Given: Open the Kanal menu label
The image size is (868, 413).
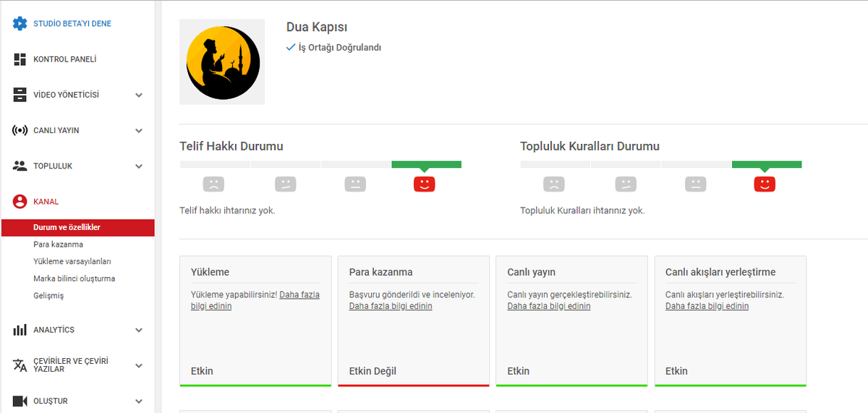Looking at the screenshot, I should pyautogui.click(x=46, y=202).
